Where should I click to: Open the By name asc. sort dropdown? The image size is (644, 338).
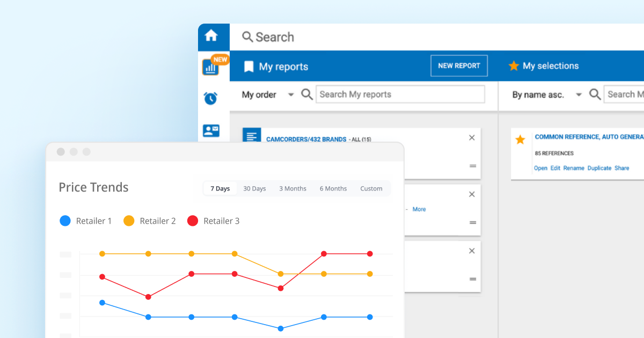click(579, 95)
